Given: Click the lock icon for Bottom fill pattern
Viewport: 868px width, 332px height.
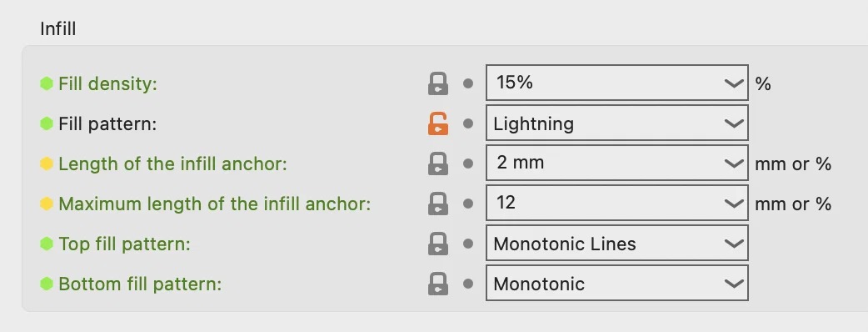Looking at the screenshot, I should [438, 284].
